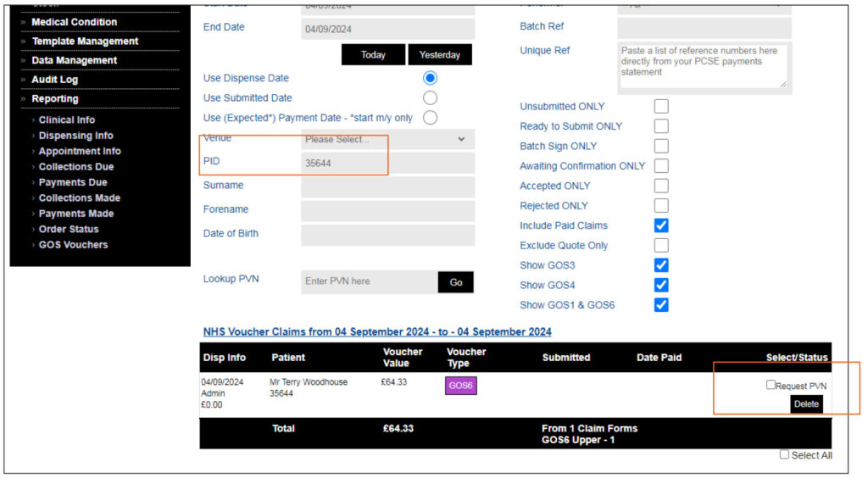Tick the Select All checkbox
The height and width of the screenshot is (484, 868).
point(785,455)
